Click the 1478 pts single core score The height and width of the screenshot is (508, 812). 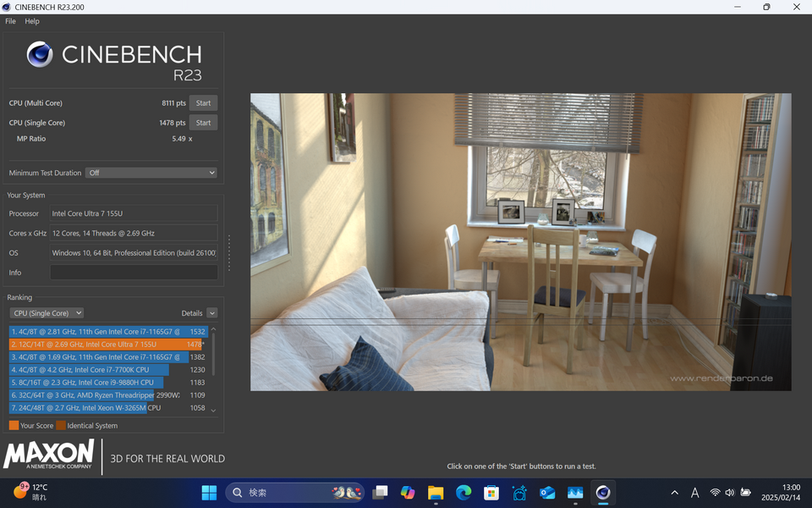pyautogui.click(x=172, y=123)
